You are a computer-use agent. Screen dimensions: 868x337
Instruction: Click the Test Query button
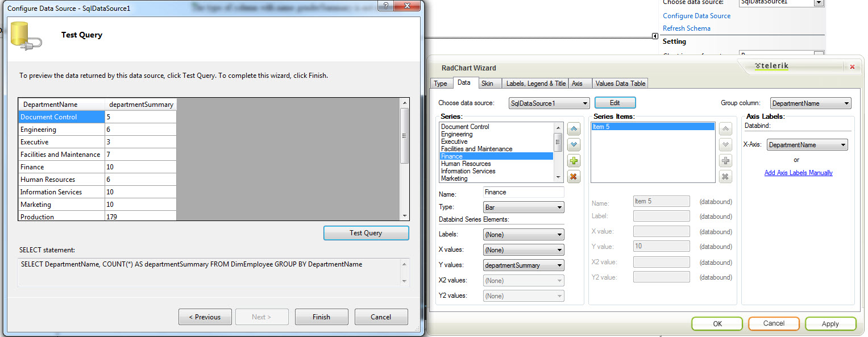coord(366,233)
